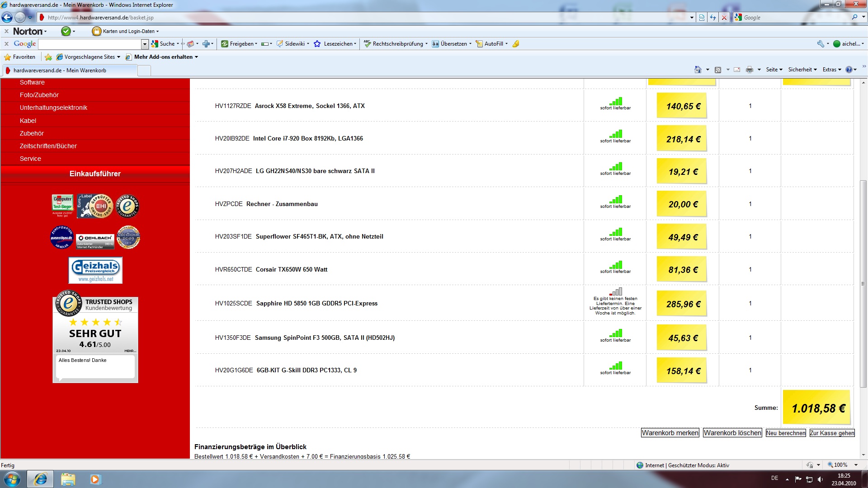
Task: Print the page with the printer icon
Action: [x=750, y=70]
